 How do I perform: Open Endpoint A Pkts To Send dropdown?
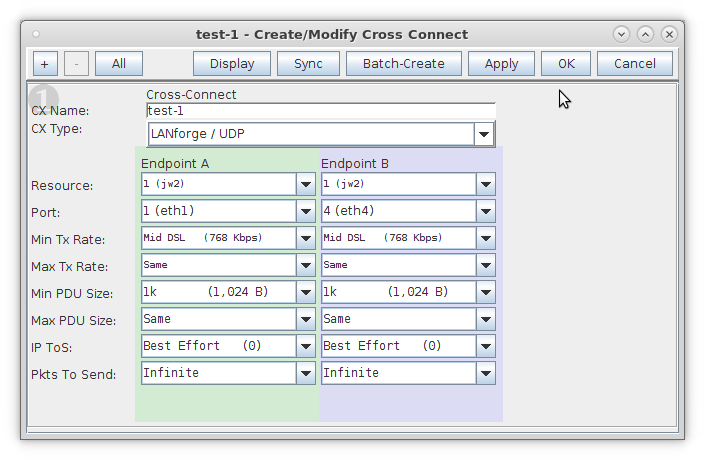pos(306,374)
